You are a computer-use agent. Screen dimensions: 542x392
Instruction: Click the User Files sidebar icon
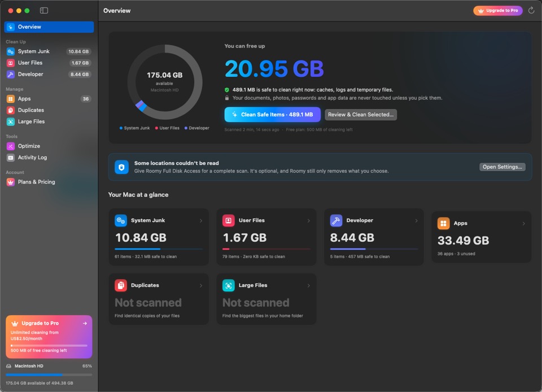click(x=11, y=63)
